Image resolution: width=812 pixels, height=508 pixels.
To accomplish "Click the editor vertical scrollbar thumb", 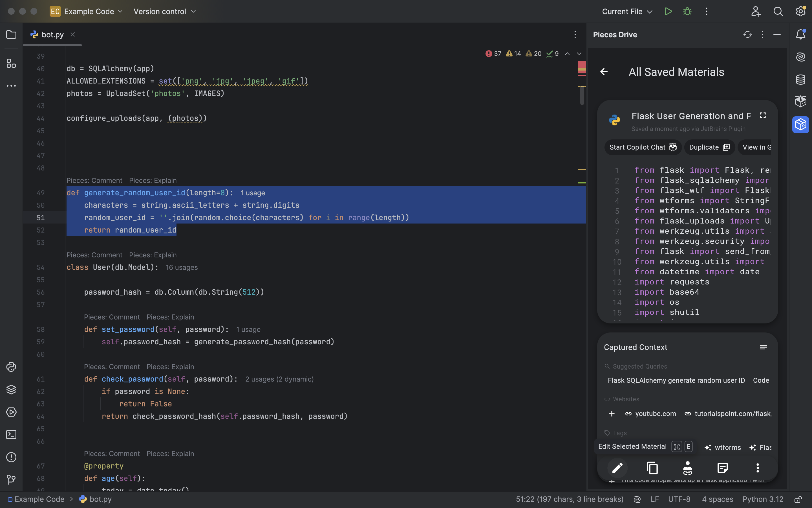I will (x=582, y=95).
